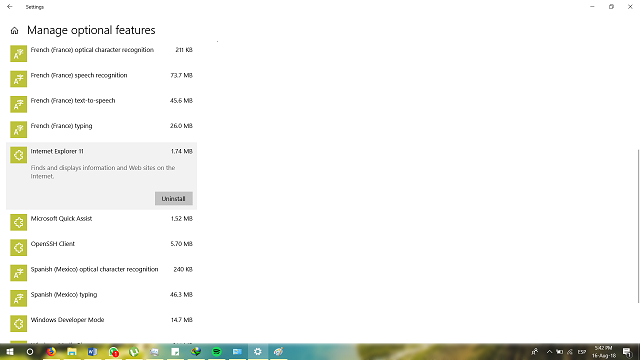The width and height of the screenshot is (640, 360).
Task: Open File Explorer from the taskbar
Action: (x=72, y=351)
